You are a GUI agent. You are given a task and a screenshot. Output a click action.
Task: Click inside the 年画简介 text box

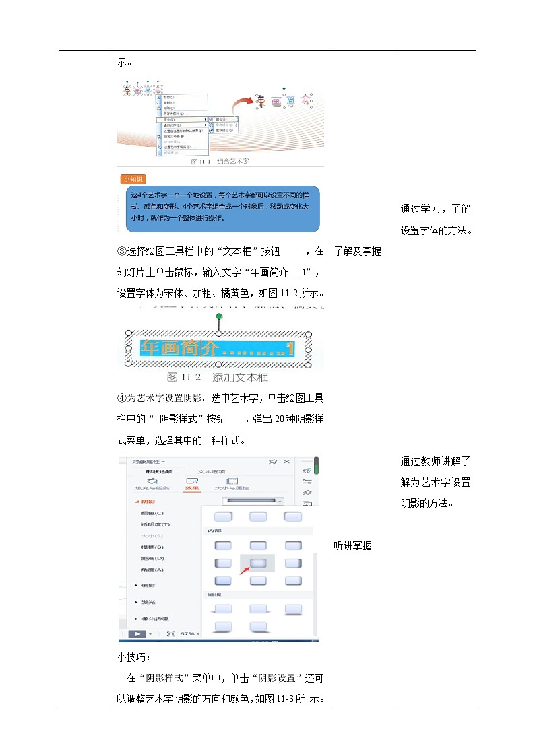[x=218, y=348]
